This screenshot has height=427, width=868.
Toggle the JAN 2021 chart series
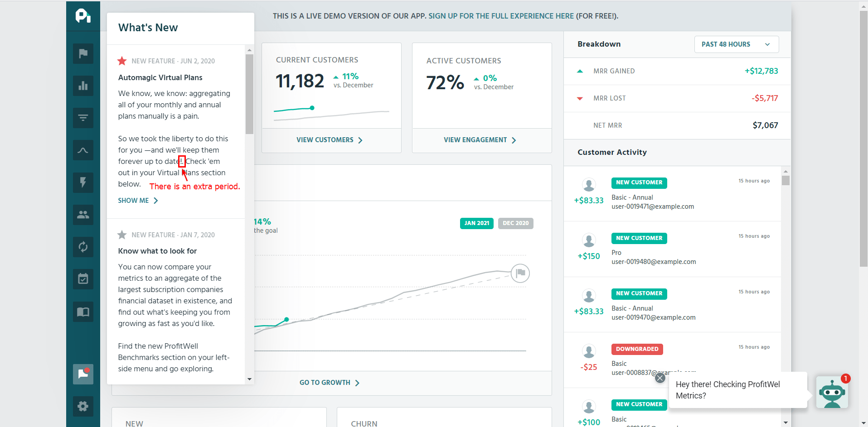(477, 223)
